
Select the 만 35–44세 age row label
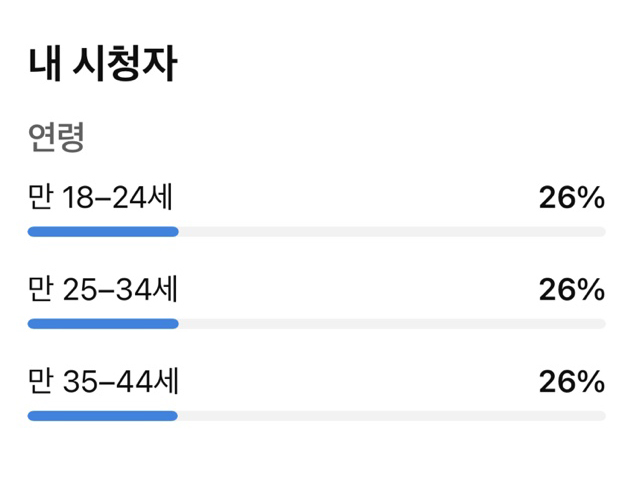coord(103,381)
